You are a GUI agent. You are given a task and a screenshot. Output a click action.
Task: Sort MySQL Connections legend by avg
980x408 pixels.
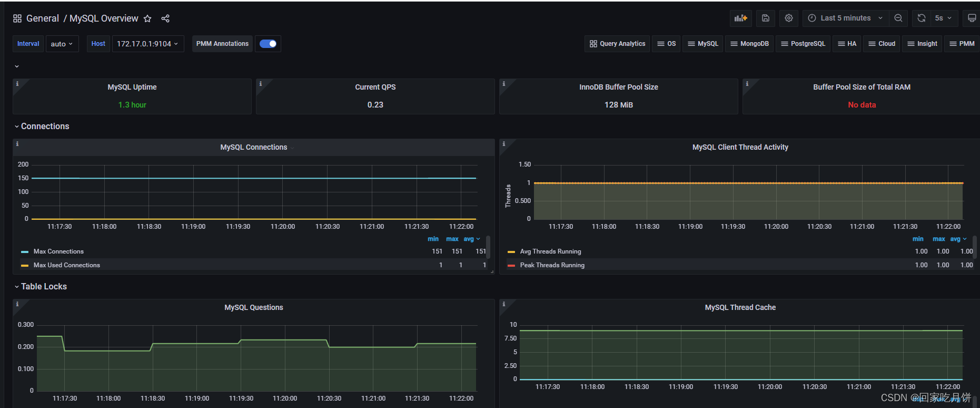(471, 239)
